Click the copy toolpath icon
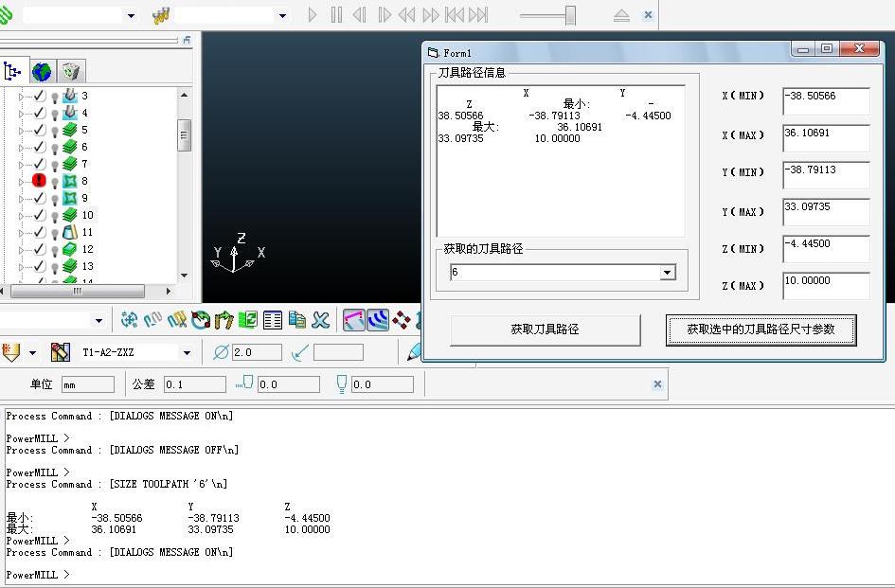 tap(296, 320)
